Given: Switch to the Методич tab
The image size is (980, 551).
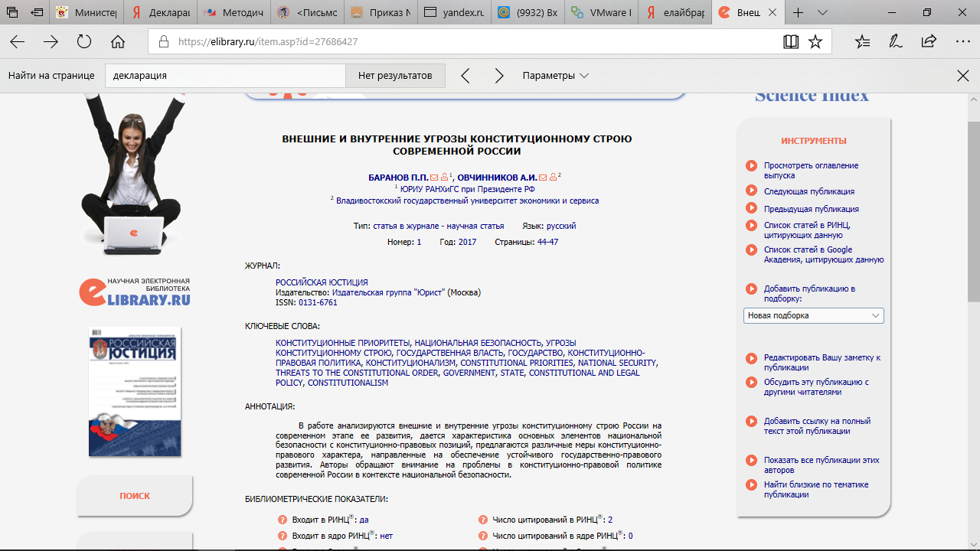Looking at the screenshot, I should click(x=233, y=13).
